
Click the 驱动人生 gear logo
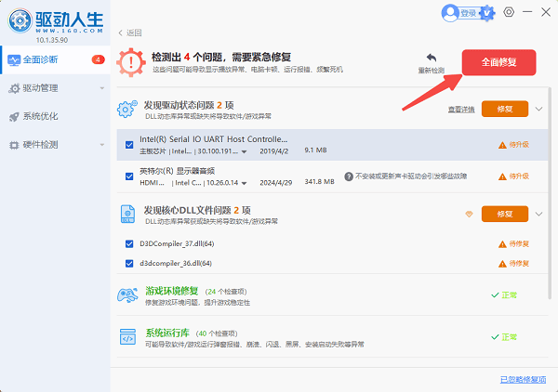[20, 21]
